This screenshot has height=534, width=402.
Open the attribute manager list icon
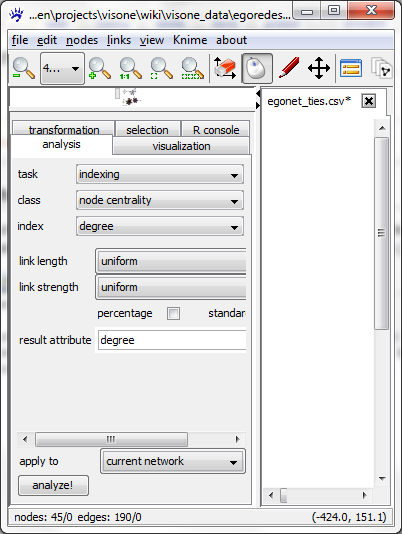[351, 68]
